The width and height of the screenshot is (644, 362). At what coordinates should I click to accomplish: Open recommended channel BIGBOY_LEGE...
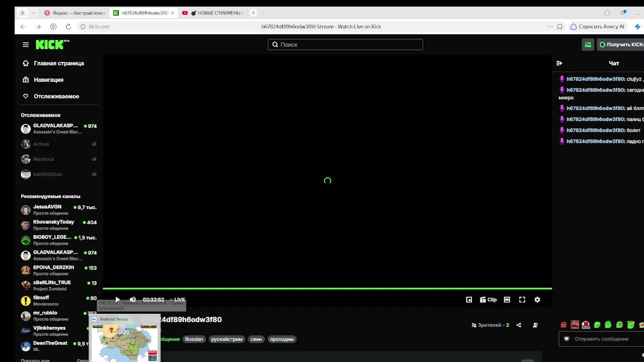[x=58, y=240]
